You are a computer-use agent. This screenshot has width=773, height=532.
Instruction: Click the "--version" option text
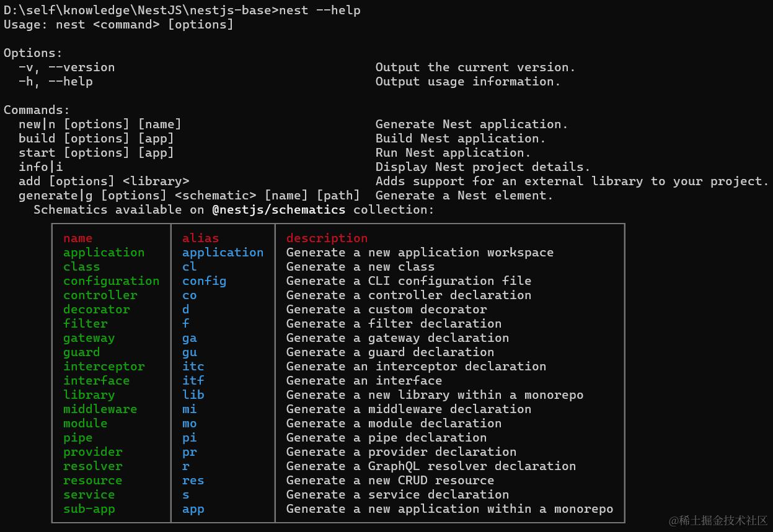[x=81, y=67]
